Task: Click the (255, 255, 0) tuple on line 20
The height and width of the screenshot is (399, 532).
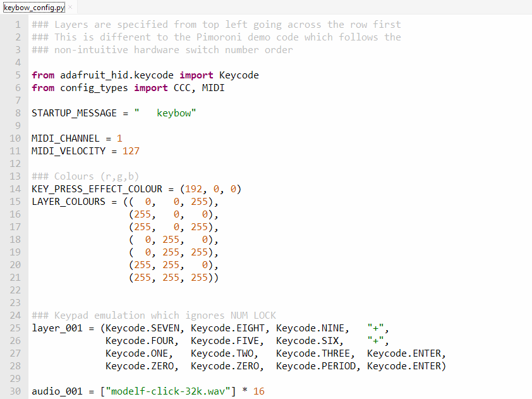Action: point(171,265)
